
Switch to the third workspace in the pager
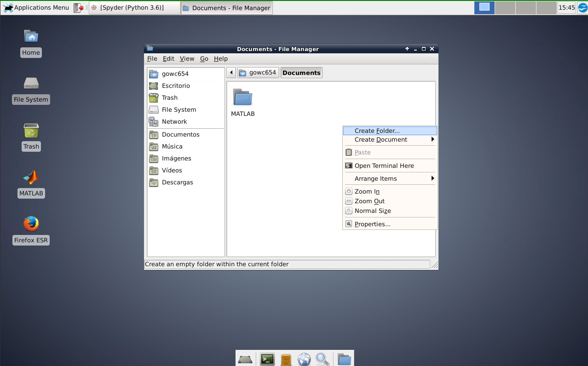526,8
